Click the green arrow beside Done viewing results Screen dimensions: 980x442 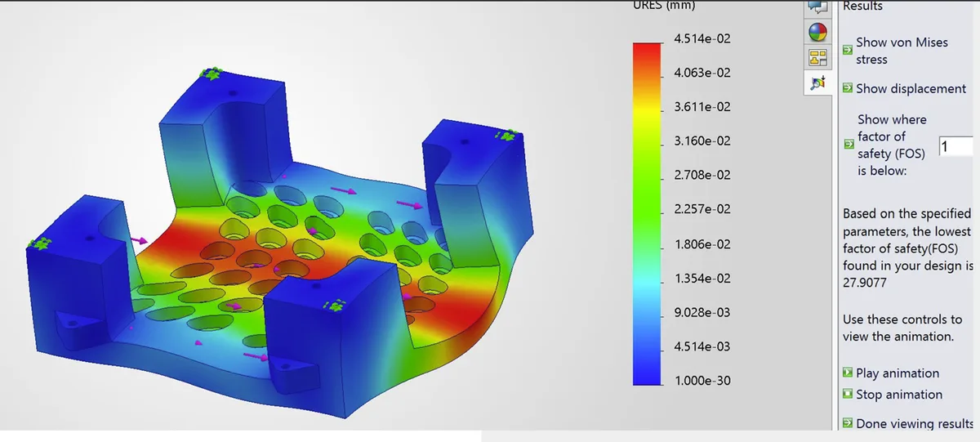point(848,423)
